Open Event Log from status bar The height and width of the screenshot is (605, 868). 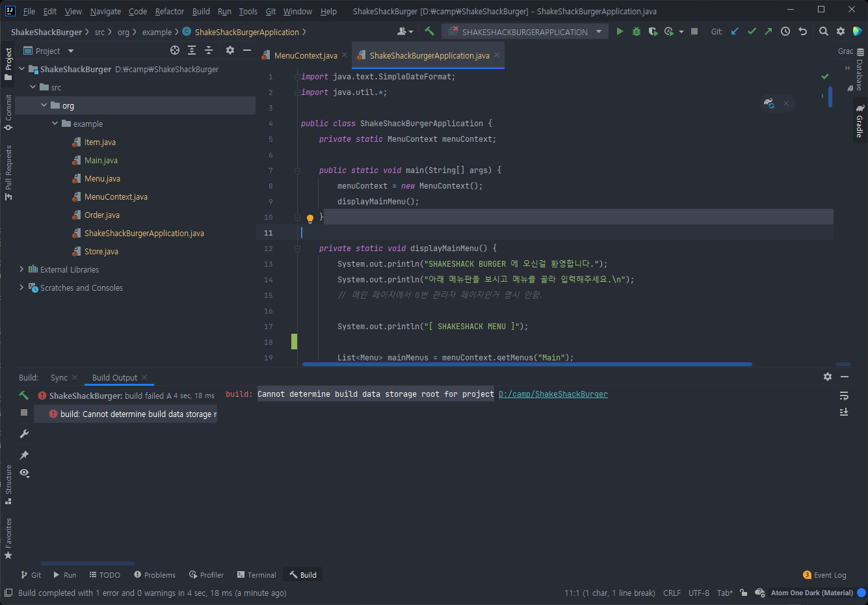pyautogui.click(x=825, y=575)
